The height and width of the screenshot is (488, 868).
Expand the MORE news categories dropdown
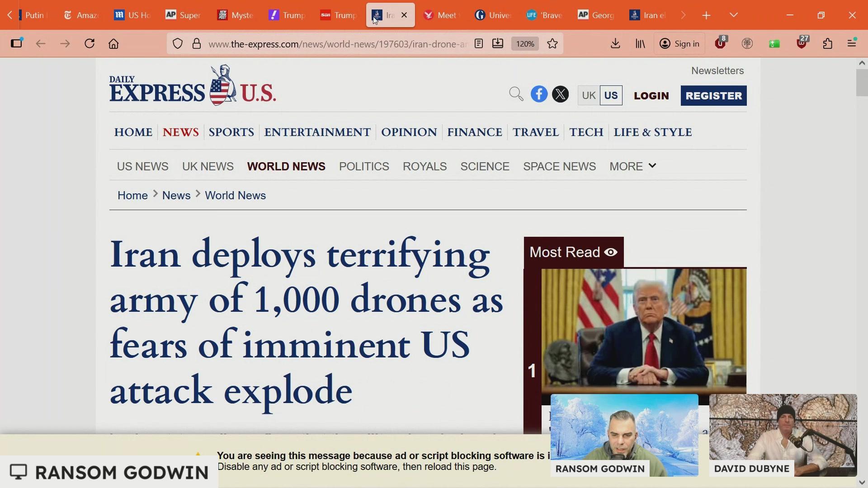coord(632,167)
